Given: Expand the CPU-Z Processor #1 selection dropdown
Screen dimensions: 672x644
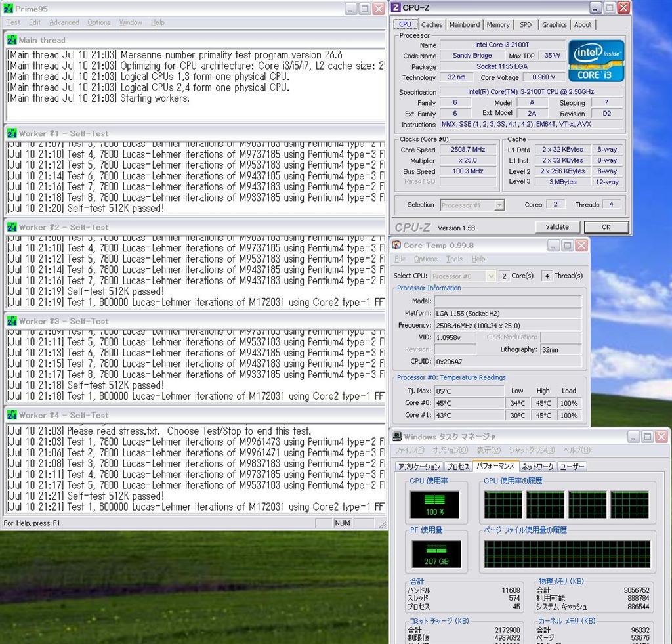Looking at the screenshot, I should coord(499,205).
